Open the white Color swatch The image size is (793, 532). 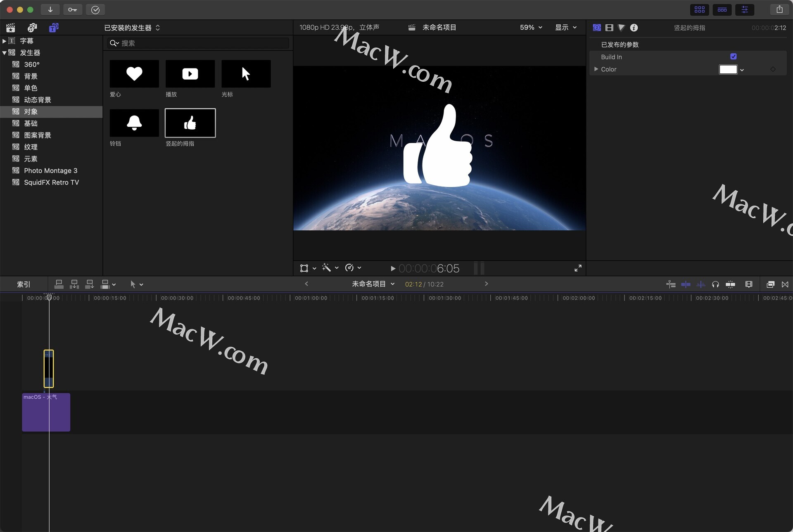point(728,69)
